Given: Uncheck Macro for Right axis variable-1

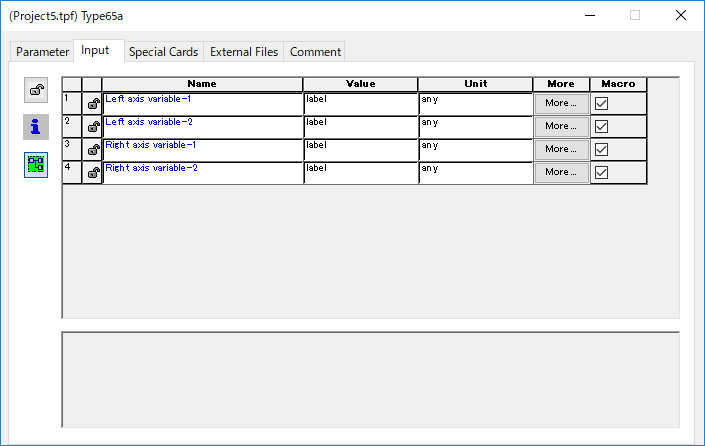Looking at the screenshot, I should pyautogui.click(x=602, y=149).
